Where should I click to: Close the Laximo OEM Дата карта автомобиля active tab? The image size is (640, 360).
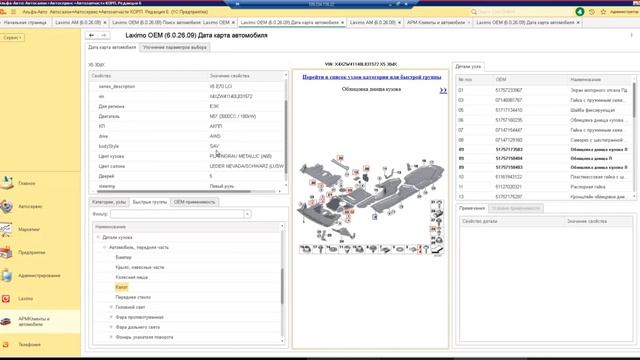pos(342,22)
